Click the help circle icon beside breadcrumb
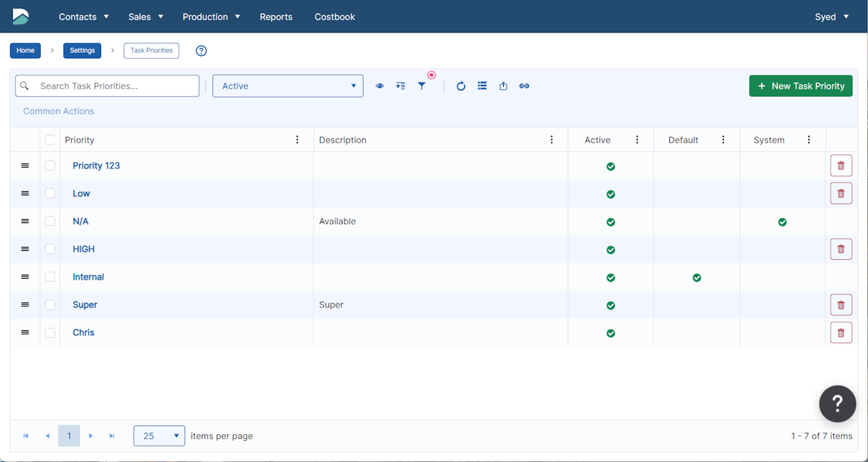868x462 pixels. click(x=201, y=51)
